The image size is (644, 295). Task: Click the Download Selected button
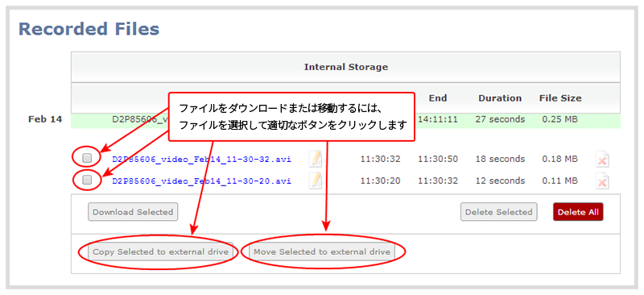coord(133,212)
